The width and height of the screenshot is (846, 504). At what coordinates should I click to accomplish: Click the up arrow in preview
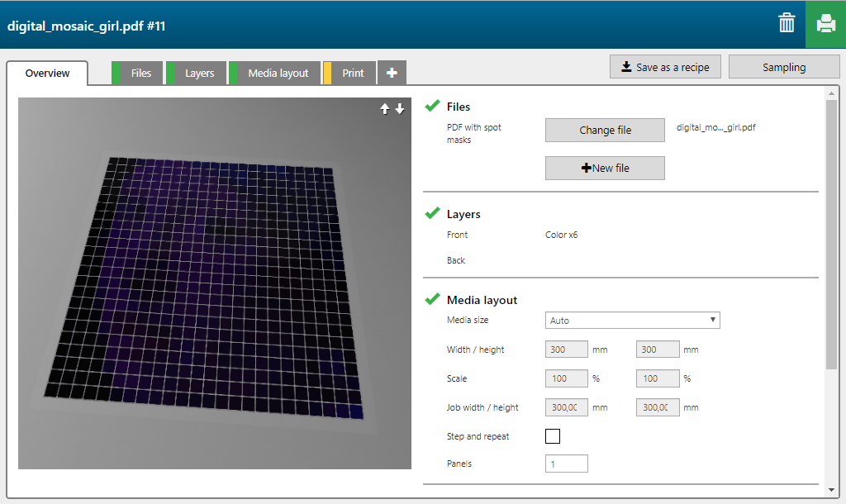[385, 109]
